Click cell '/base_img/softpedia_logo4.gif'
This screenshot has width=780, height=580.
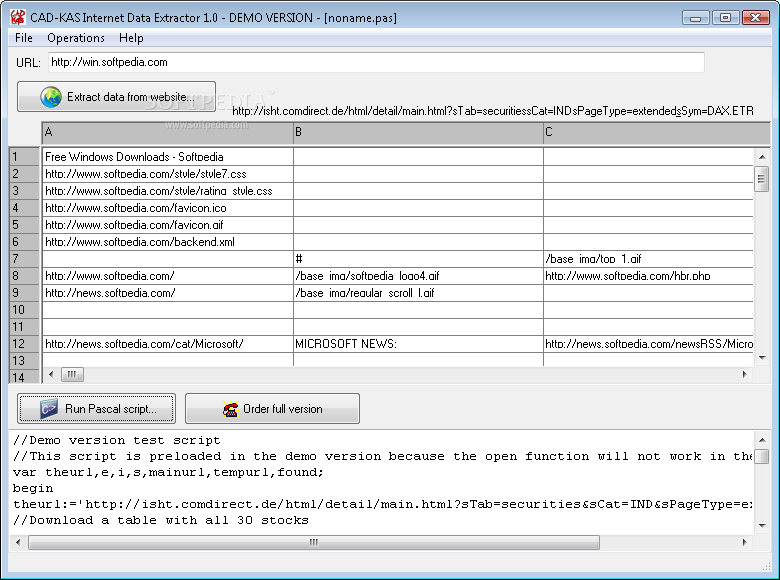(418, 276)
